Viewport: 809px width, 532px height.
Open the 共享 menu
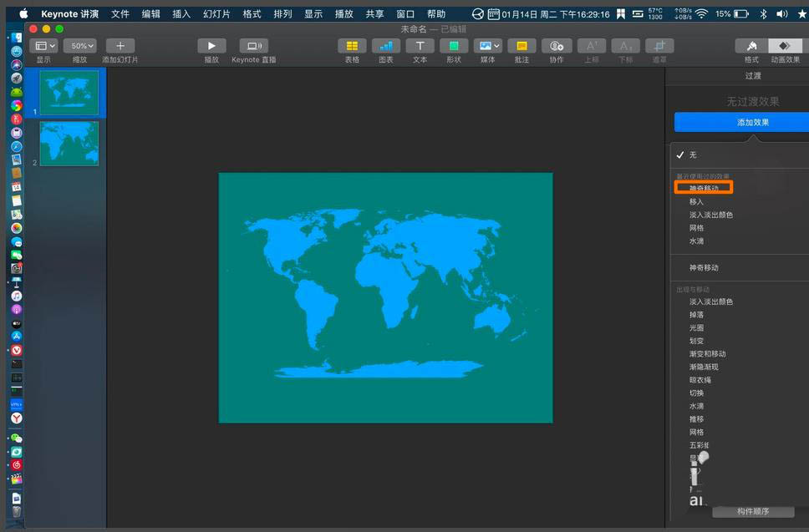tap(374, 14)
